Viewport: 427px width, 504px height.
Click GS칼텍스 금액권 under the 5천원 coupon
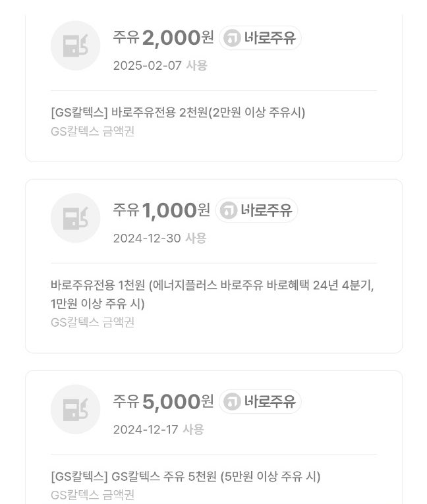92,495
